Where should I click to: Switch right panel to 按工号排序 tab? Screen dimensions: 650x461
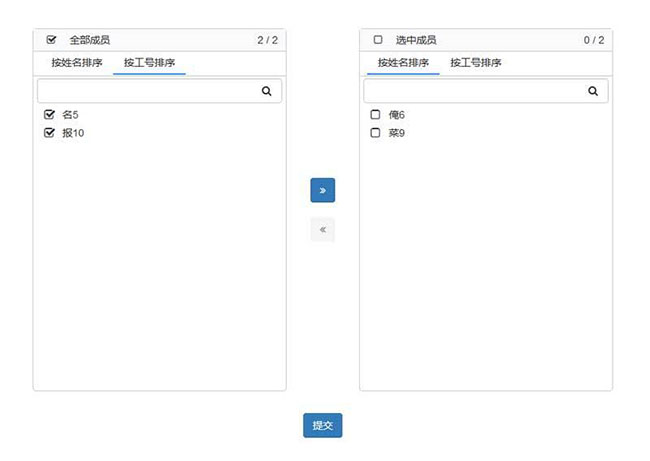click(x=475, y=62)
